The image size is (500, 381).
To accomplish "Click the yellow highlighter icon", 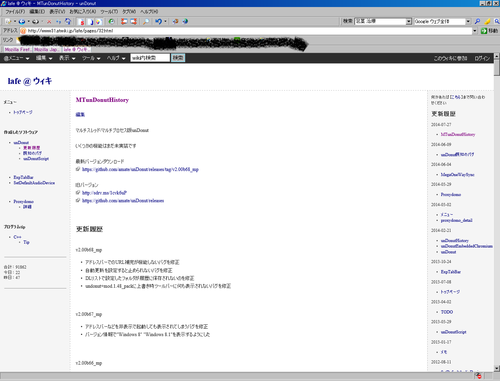I will [x=488, y=21].
